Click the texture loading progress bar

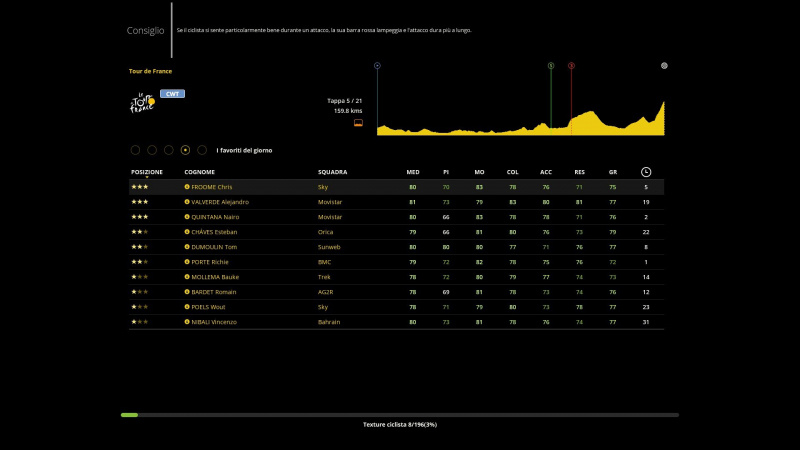[400, 415]
